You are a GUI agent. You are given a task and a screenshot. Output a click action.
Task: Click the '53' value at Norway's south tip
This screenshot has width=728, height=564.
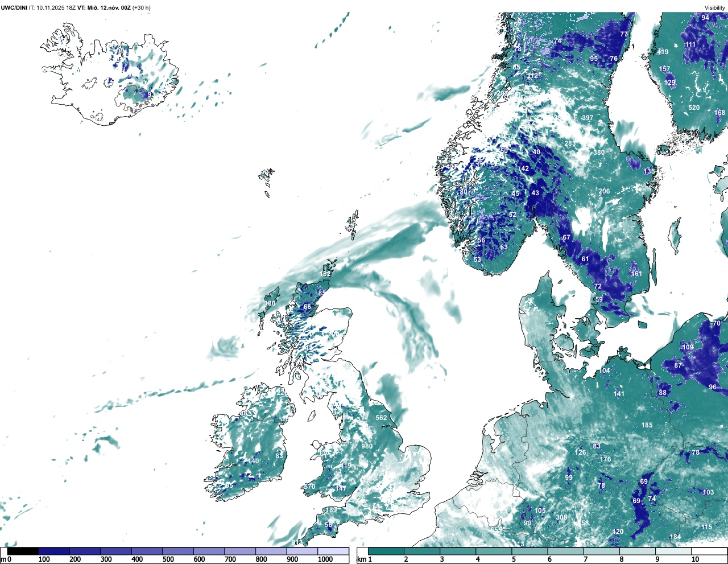pyautogui.click(x=477, y=260)
